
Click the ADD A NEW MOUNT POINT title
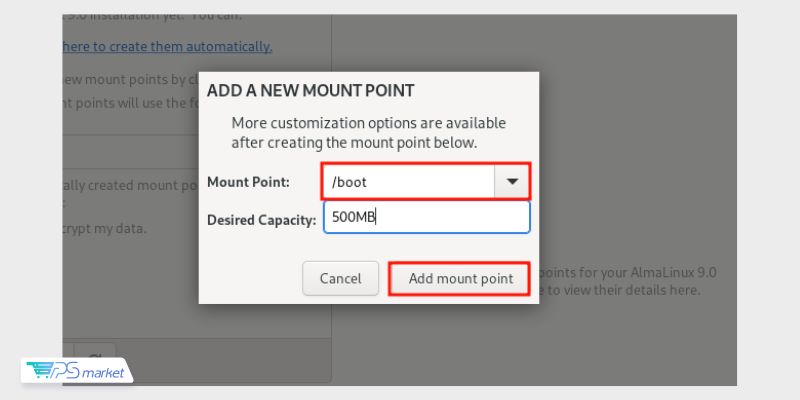click(x=310, y=91)
